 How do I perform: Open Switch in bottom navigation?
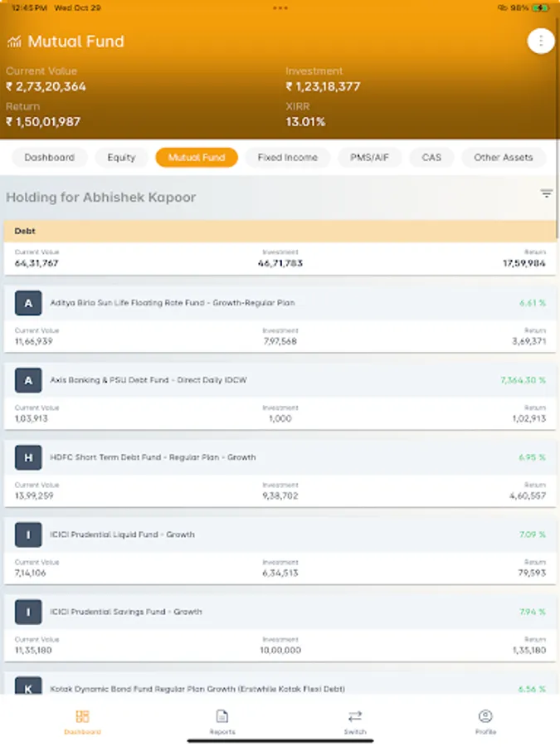355,722
